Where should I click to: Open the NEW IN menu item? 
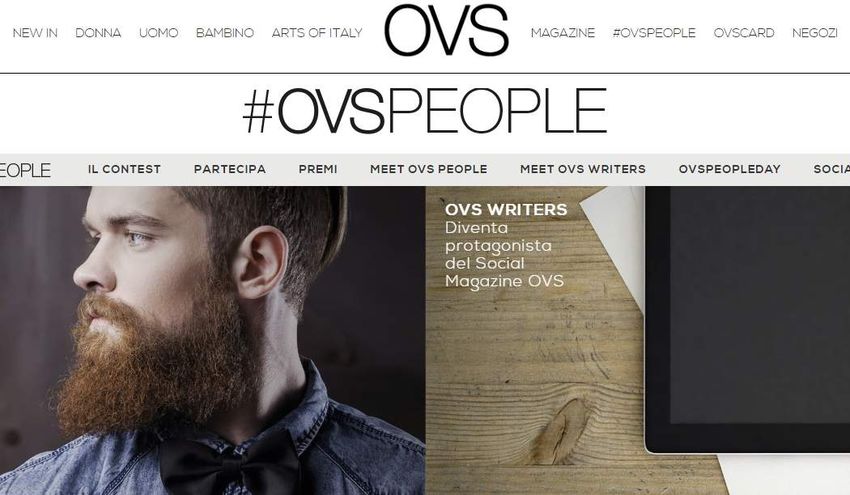point(35,33)
